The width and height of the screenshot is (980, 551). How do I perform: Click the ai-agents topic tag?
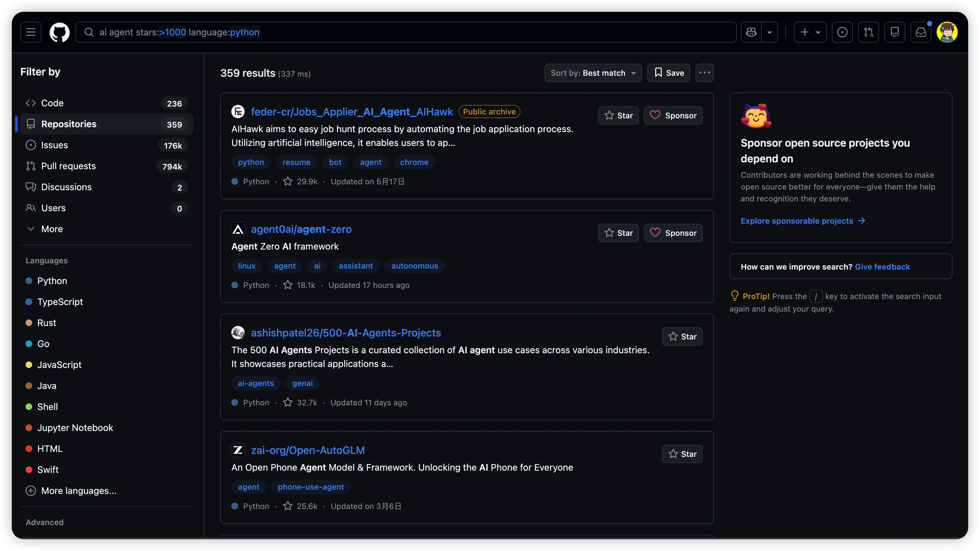(x=256, y=383)
